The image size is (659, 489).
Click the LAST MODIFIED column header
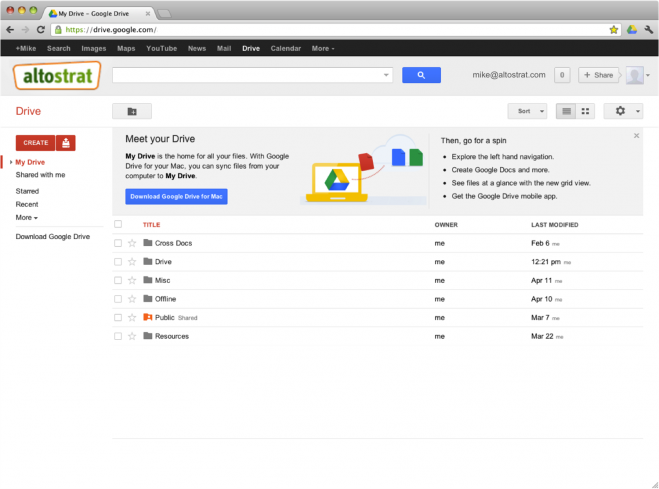click(554, 225)
